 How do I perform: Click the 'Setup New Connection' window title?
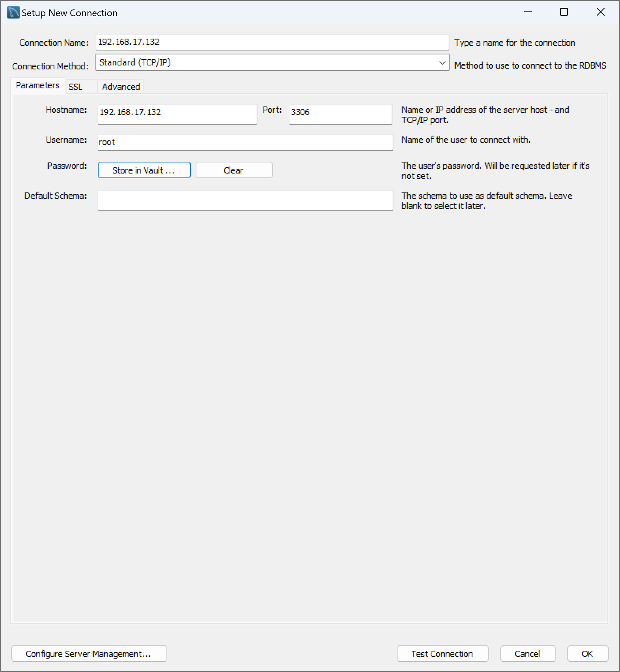pyautogui.click(x=69, y=13)
